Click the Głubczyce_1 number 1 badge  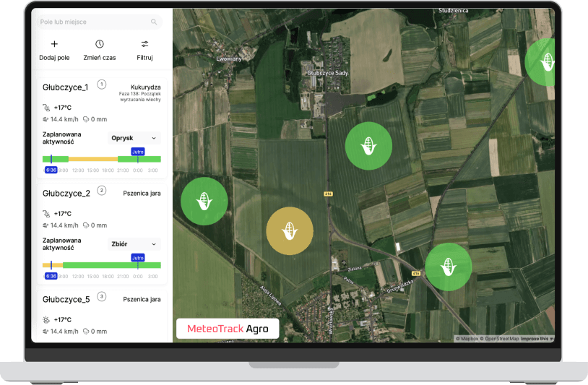pyautogui.click(x=102, y=85)
